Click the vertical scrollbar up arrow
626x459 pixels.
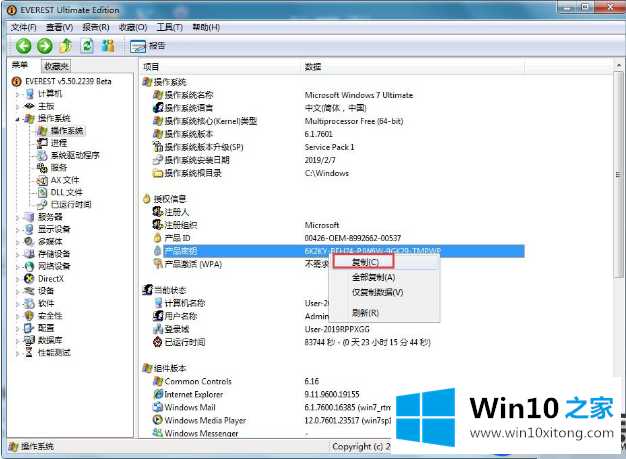pos(618,65)
